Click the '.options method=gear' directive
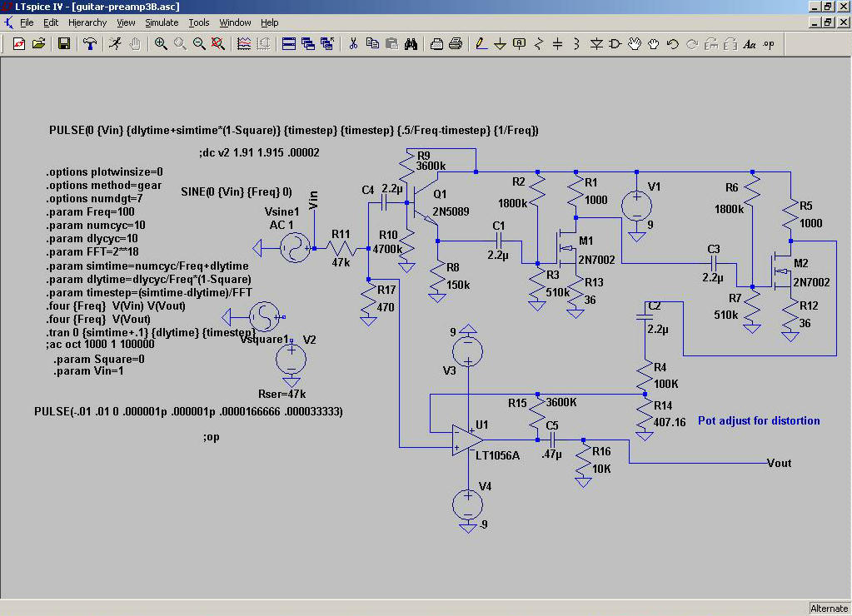852x616 pixels. point(104,186)
